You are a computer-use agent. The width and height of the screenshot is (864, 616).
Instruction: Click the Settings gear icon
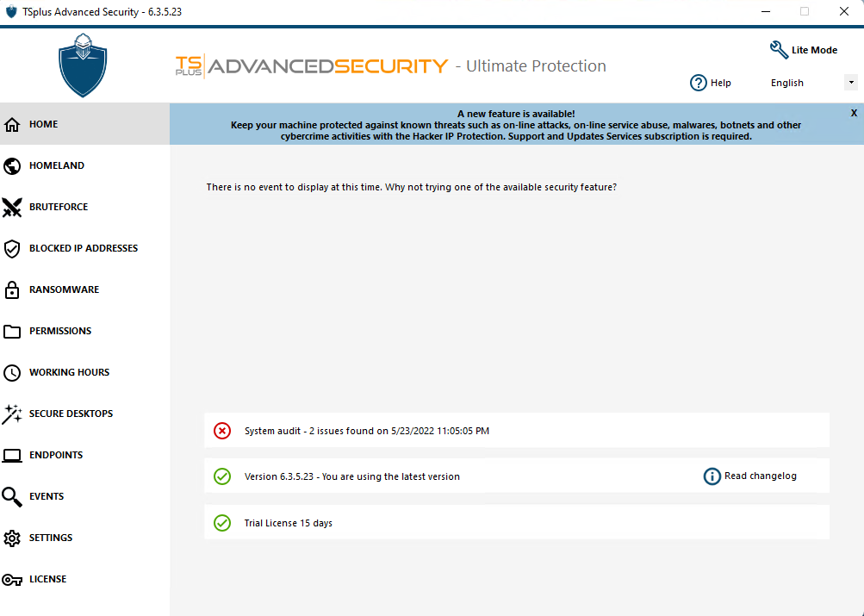11,538
